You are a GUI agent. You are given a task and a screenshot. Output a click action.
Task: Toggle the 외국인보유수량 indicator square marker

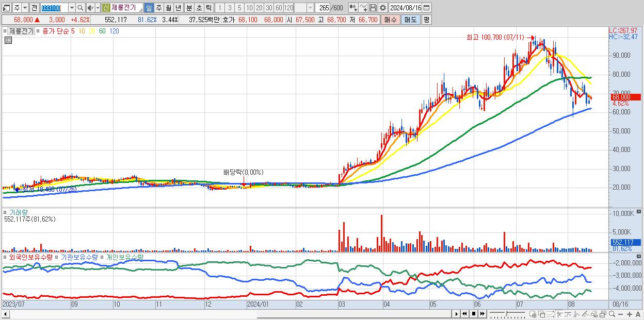tap(5, 257)
